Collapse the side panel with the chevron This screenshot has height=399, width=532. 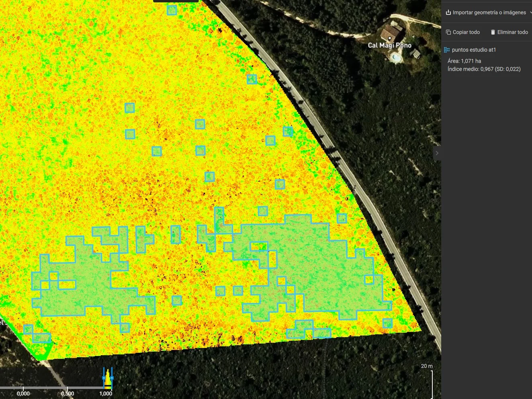[x=437, y=153]
